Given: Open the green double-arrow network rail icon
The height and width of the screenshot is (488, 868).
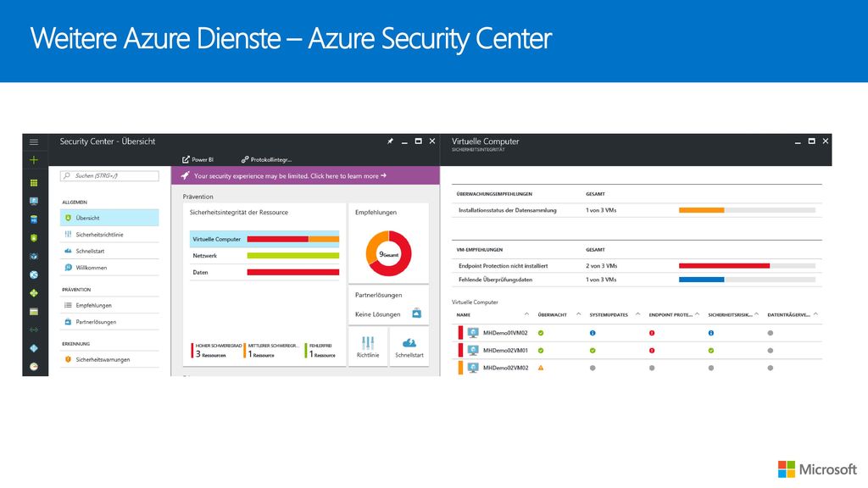Looking at the screenshot, I should [34, 330].
